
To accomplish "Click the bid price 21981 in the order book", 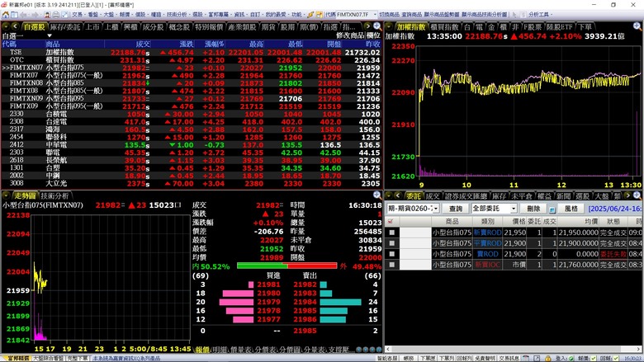I will [268, 284].
